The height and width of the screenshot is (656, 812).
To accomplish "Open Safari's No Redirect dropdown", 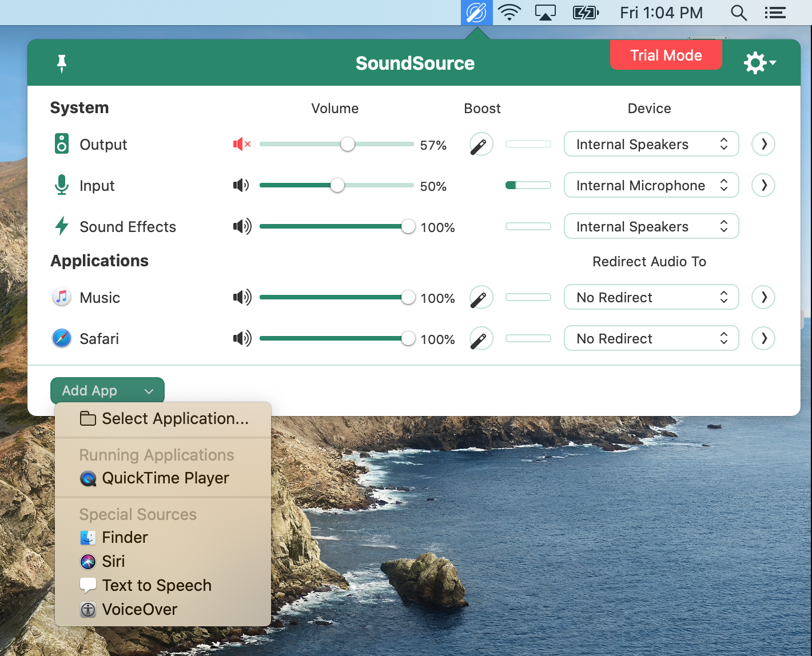I will click(651, 338).
